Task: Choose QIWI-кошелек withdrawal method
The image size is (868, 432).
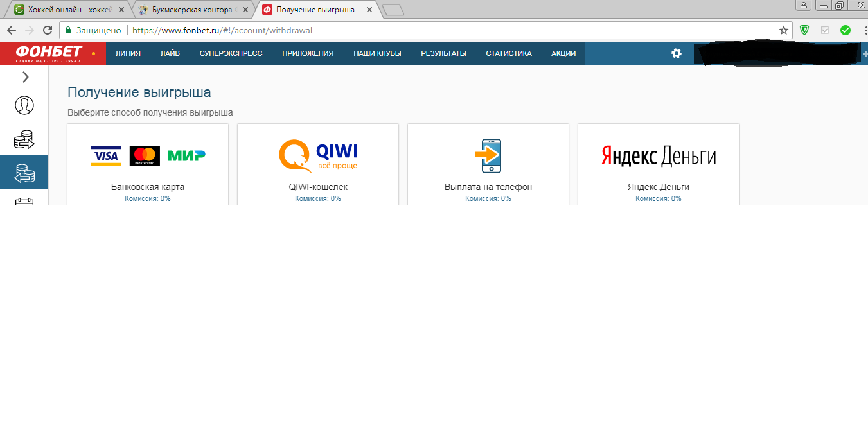Action: click(x=318, y=165)
